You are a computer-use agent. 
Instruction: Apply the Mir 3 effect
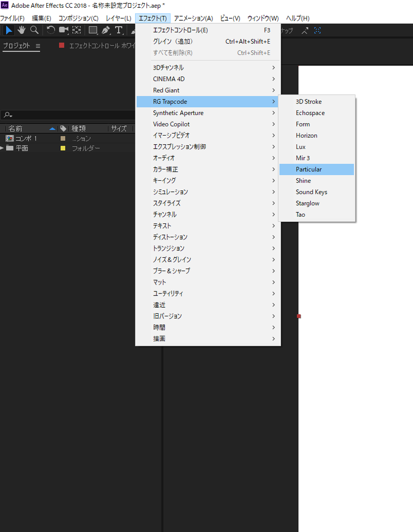[x=316, y=158]
